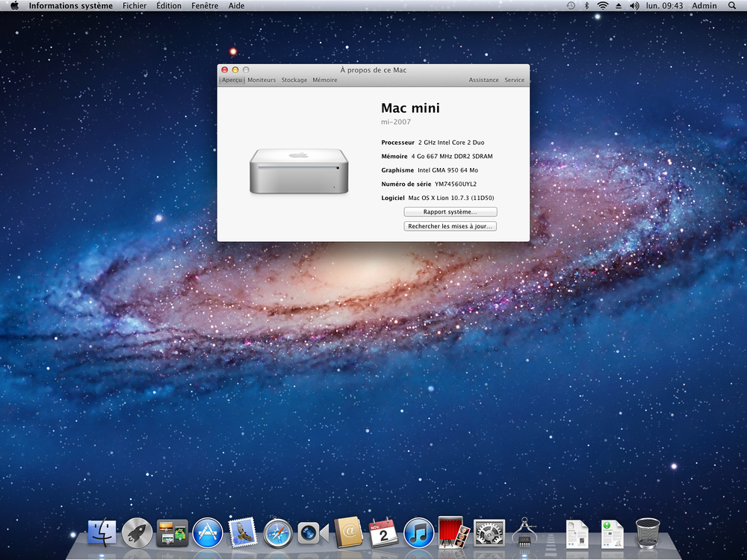Image resolution: width=747 pixels, height=560 pixels.
Task: Open the App Store dock icon
Action: [207, 533]
